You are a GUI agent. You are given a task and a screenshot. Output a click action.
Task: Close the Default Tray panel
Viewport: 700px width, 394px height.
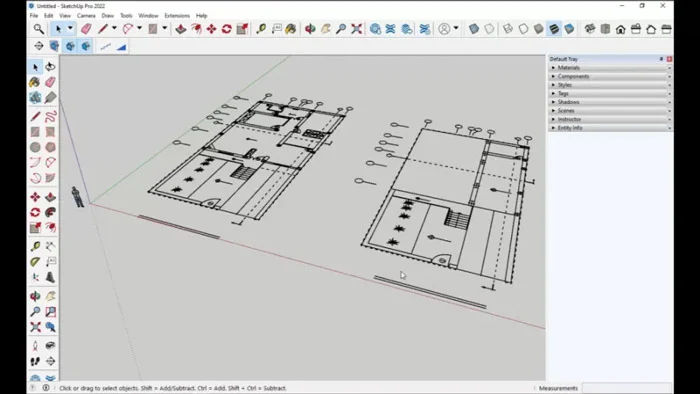[669, 59]
